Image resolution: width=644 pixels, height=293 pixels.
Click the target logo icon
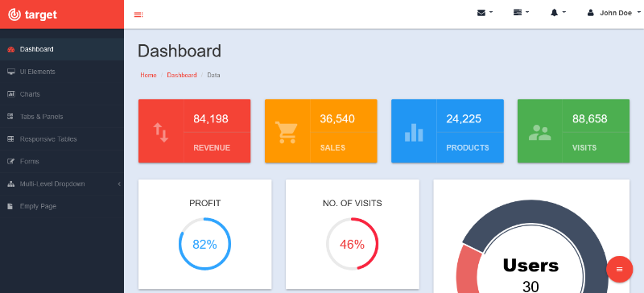tap(14, 14)
